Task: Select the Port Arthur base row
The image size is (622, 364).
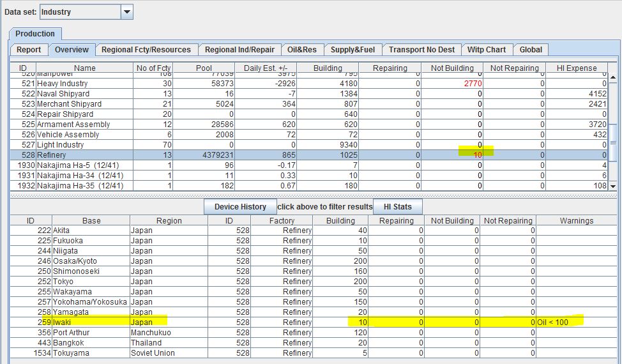Action: (314, 333)
